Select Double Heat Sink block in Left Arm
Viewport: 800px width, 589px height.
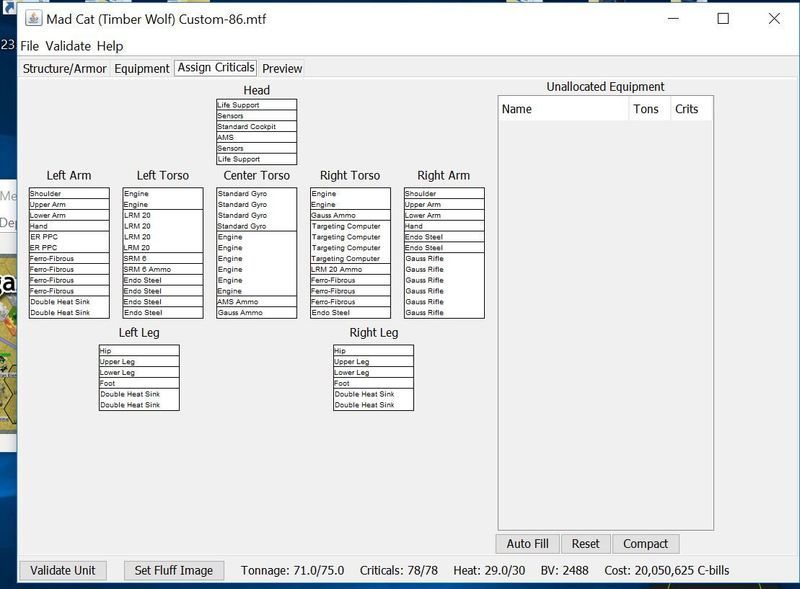(69, 307)
